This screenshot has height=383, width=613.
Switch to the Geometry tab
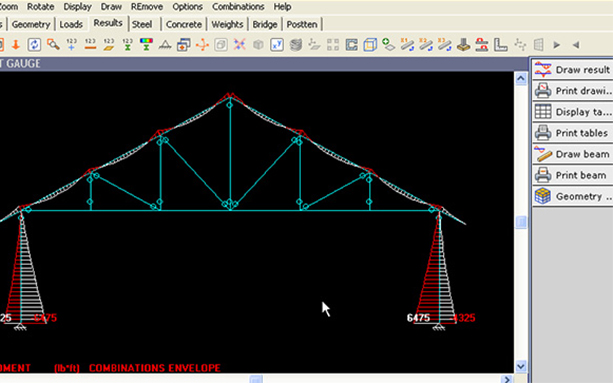pyautogui.click(x=31, y=24)
